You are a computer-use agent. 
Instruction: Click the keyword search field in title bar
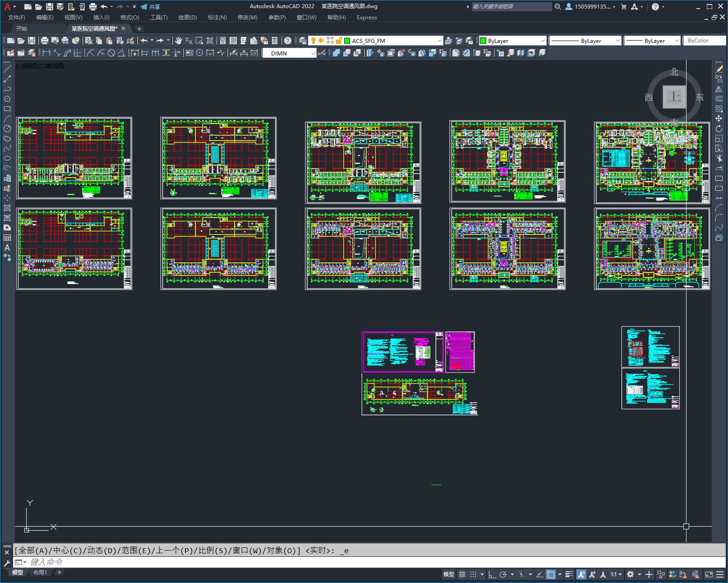coord(511,7)
